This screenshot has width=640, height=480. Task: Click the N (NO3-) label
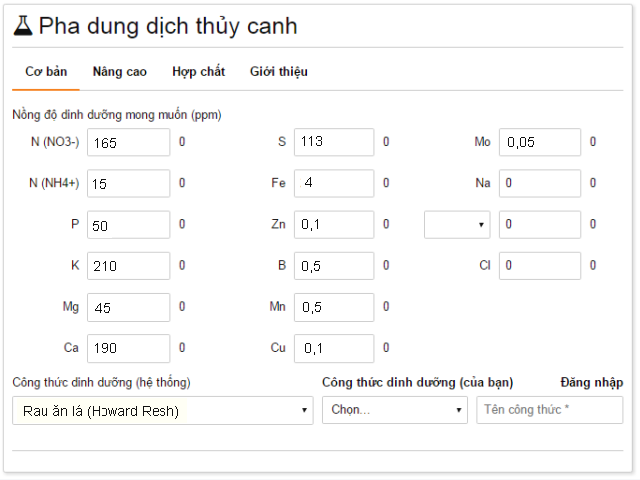[55, 142]
